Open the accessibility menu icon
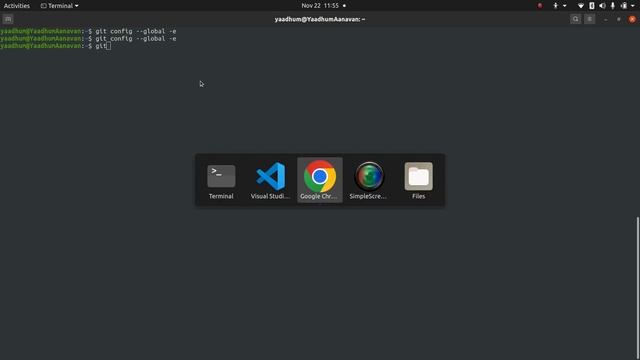640x360 pixels. tap(555, 6)
